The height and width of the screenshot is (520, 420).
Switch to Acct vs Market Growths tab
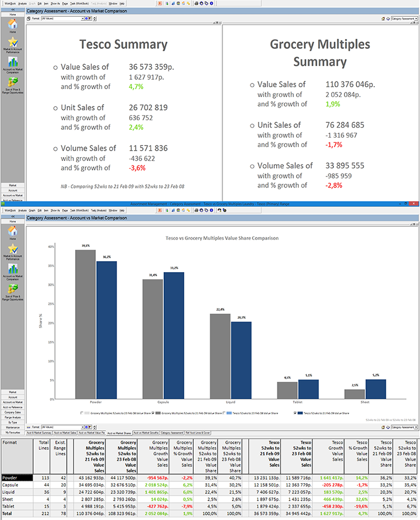146,433
